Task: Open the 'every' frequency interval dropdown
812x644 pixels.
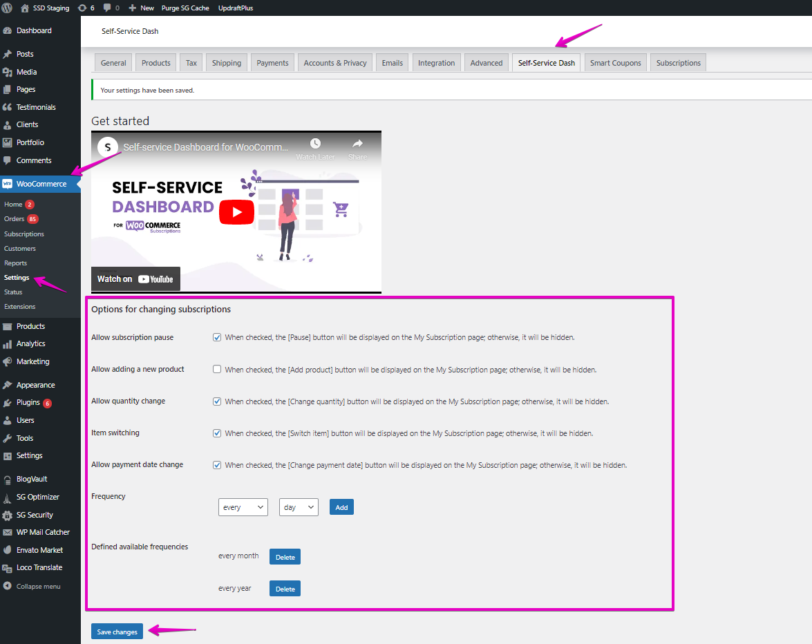Action: pos(243,507)
